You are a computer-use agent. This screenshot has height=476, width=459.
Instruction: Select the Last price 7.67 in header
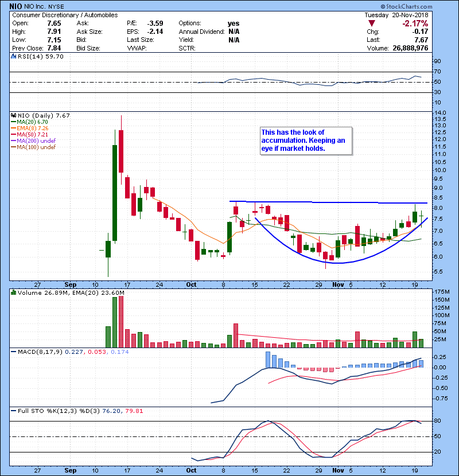[421, 40]
